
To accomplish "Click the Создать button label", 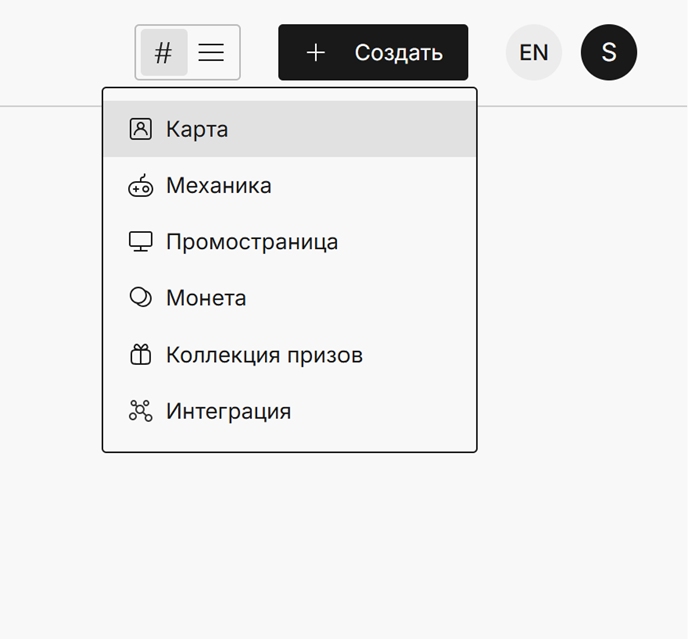I will click(398, 53).
